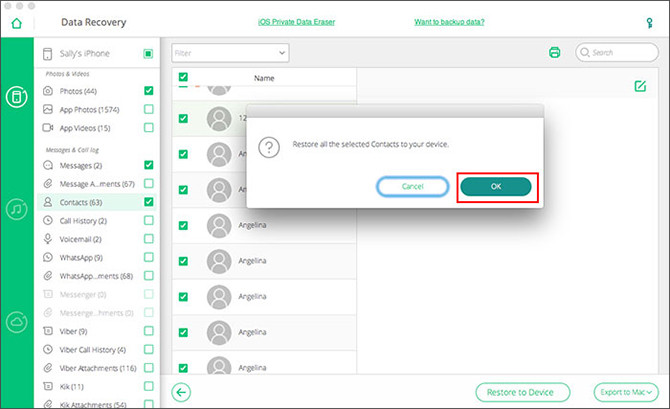The width and height of the screenshot is (670, 409).
Task: Cancel the restore contacts dialog
Action: click(413, 186)
